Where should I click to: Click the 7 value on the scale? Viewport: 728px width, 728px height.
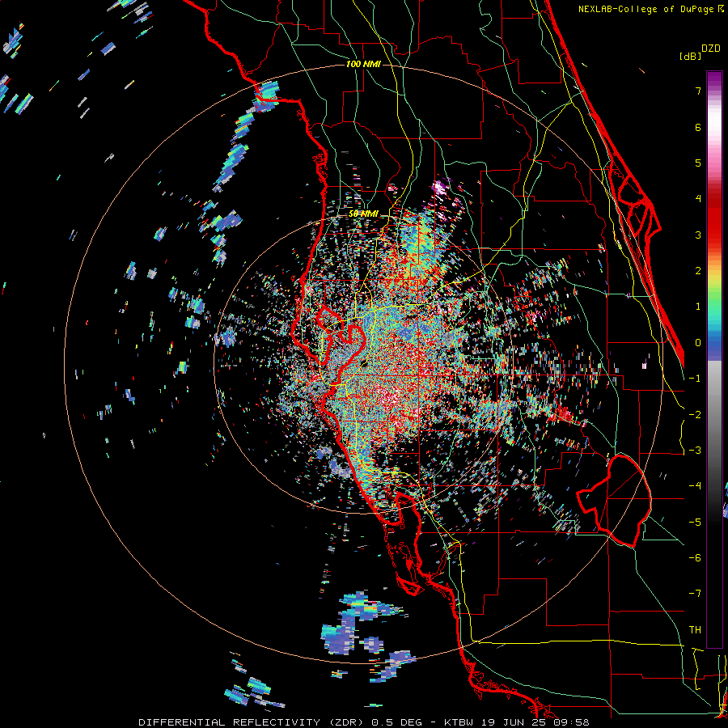[698, 91]
